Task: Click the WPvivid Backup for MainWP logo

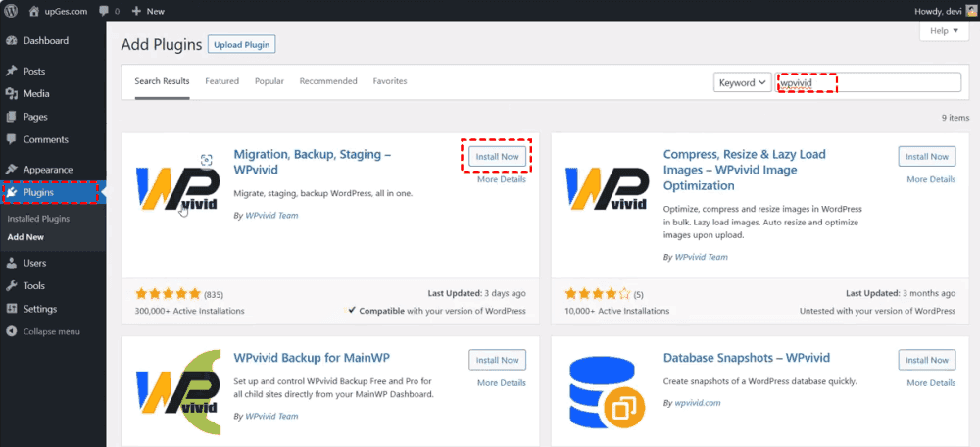Action: (x=176, y=393)
